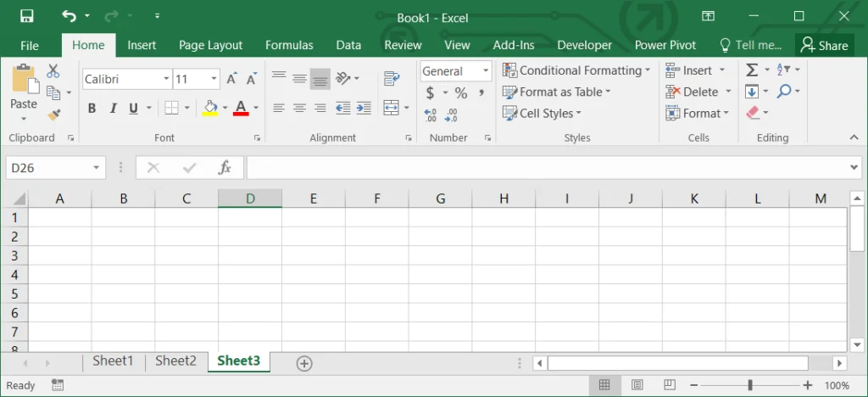
Task: Switch to the Insert tab
Action: (x=142, y=46)
